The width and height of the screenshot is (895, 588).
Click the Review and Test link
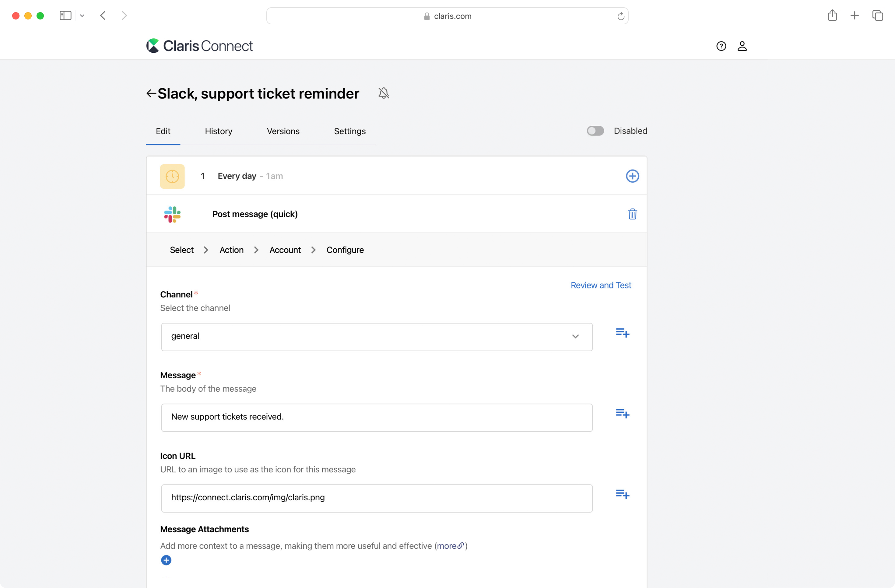[x=601, y=285]
